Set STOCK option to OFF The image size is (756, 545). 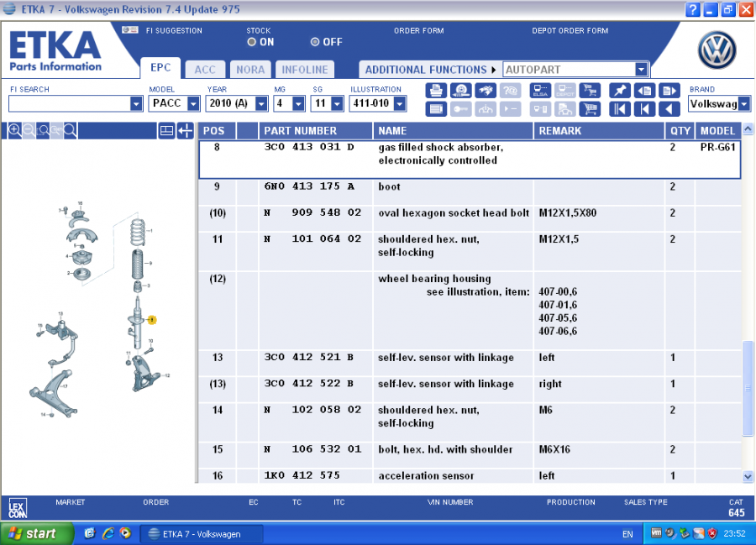pyautogui.click(x=315, y=42)
